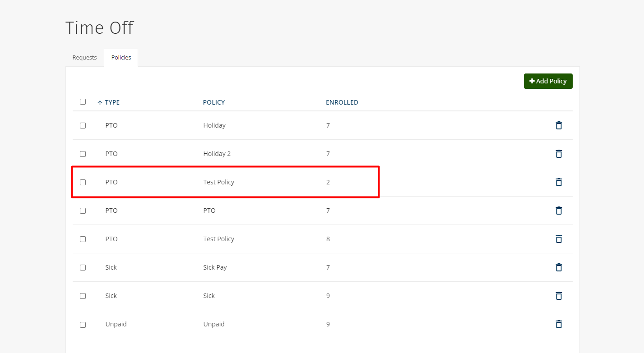This screenshot has height=353, width=644.
Task: Open the policy named exactly Holiday
Action: [x=214, y=125]
